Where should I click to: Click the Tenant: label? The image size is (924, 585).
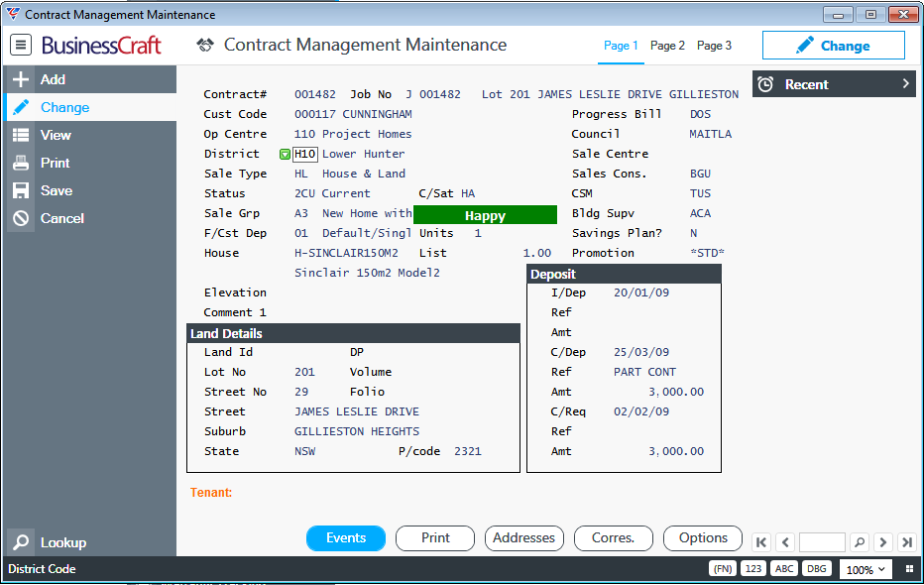pyautogui.click(x=211, y=493)
